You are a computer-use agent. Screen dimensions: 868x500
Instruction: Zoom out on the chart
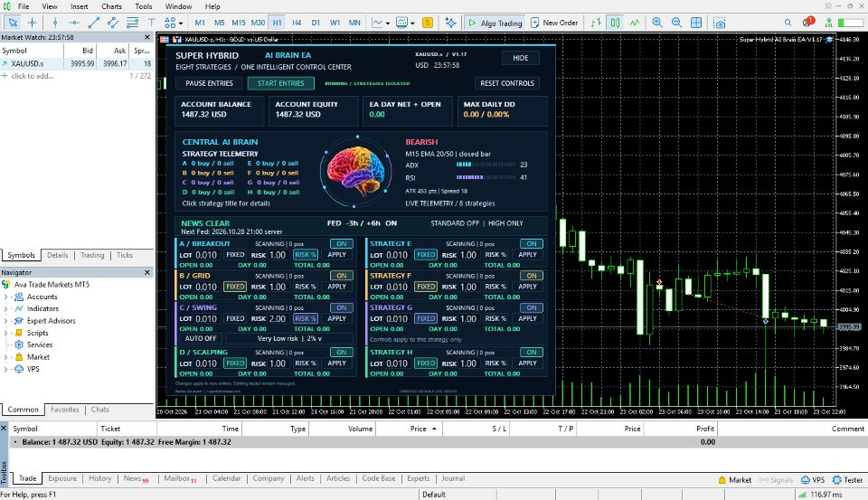(x=676, y=23)
